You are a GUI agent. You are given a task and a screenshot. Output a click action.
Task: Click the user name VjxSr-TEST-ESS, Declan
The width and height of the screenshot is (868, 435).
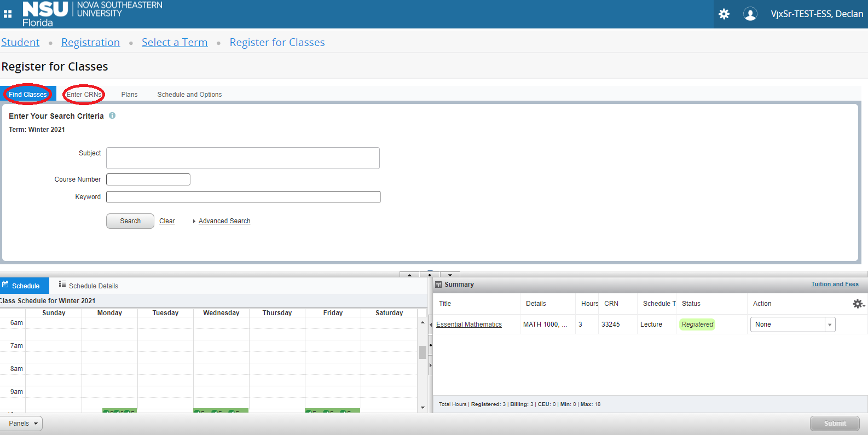coord(817,14)
